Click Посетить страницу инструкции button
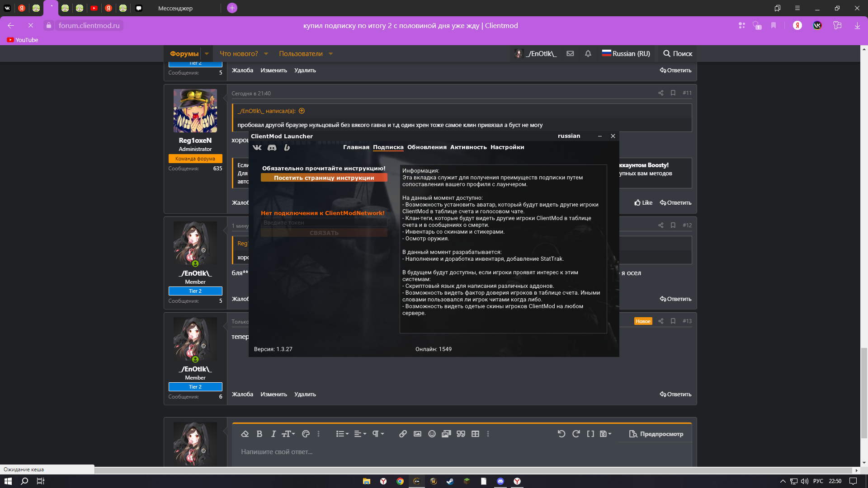 (x=324, y=178)
